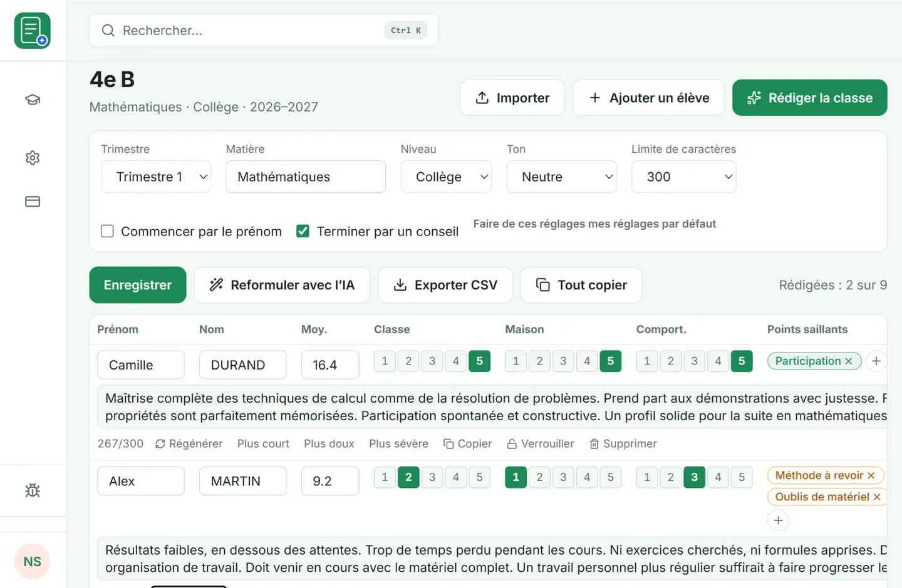Open the Ton dropdown
902x588 pixels.
tap(561, 177)
